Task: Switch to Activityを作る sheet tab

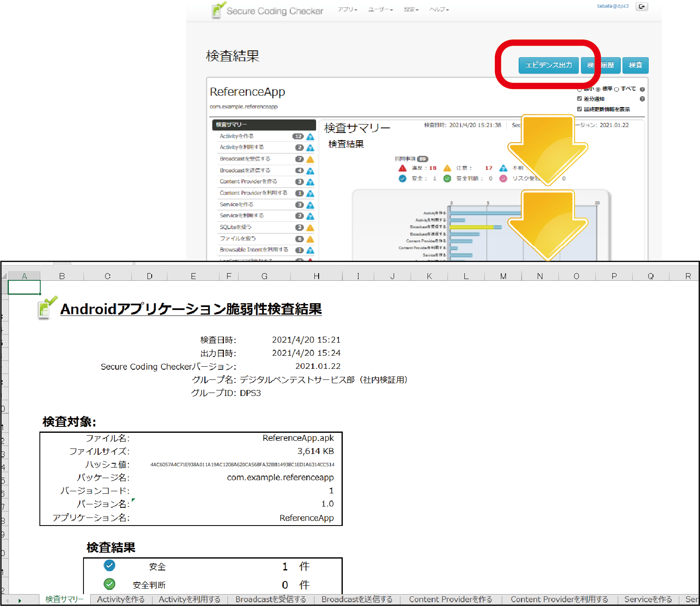Action: [x=121, y=599]
